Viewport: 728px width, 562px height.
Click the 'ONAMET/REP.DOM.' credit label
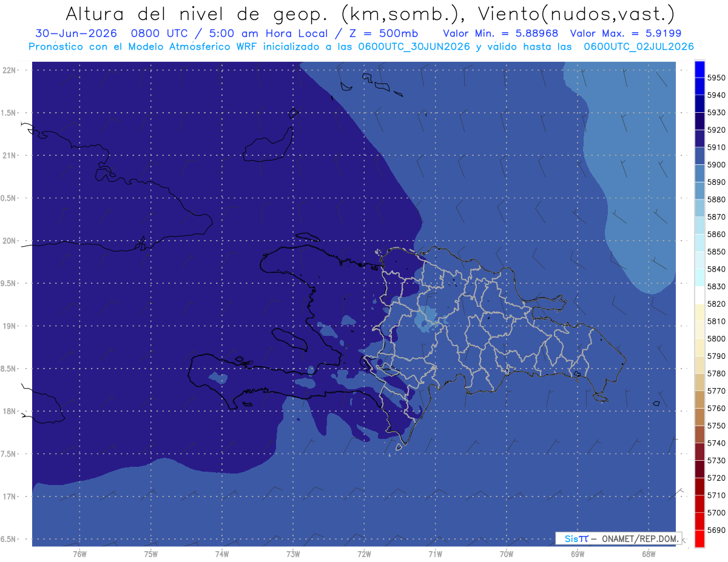click(640, 538)
